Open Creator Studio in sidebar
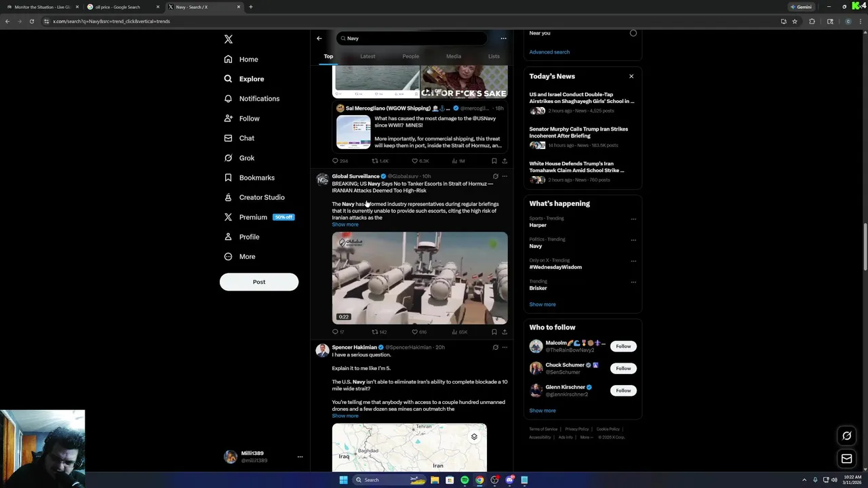 [254, 197]
